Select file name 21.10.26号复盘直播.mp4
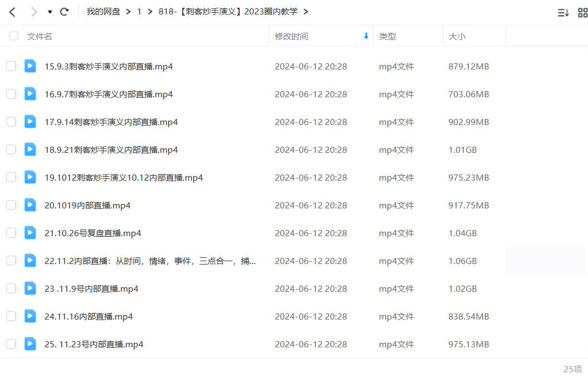Viewport: 588px width, 379px height. 93,233
